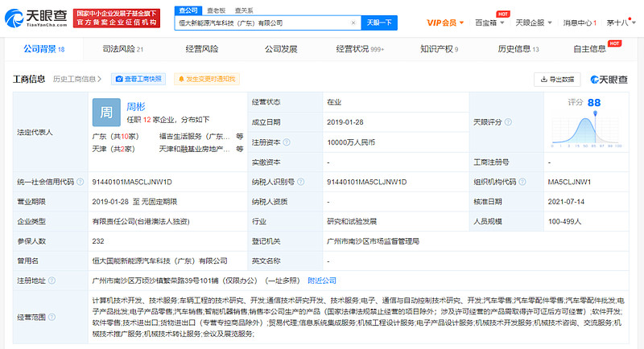Click 天津（共2家）region entry
This screenshot has height=349, width=644.
point(114,149)
